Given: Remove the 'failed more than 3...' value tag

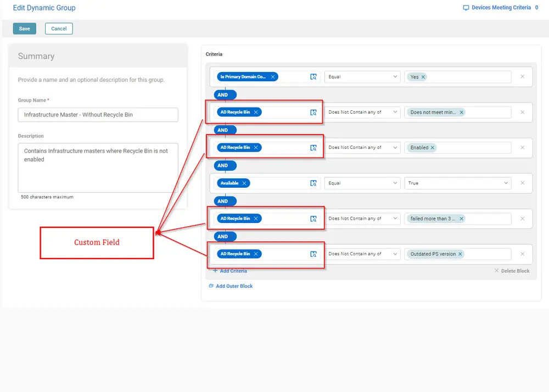Looking at the screenshot, I should [x=462, y=219].
